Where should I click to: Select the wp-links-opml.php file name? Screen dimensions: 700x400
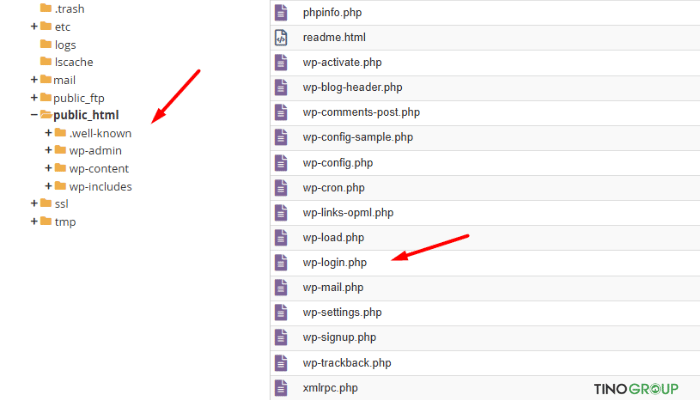tap(348, 213)
